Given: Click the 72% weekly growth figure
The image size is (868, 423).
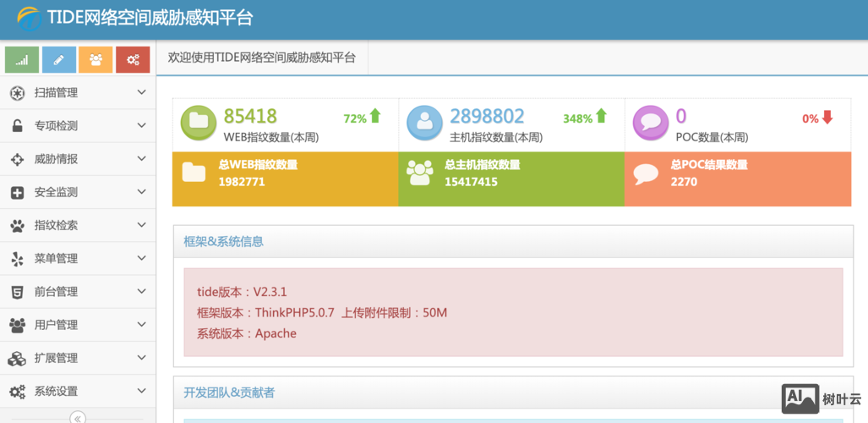Looking at the screenshot, I should pos(355,118).
